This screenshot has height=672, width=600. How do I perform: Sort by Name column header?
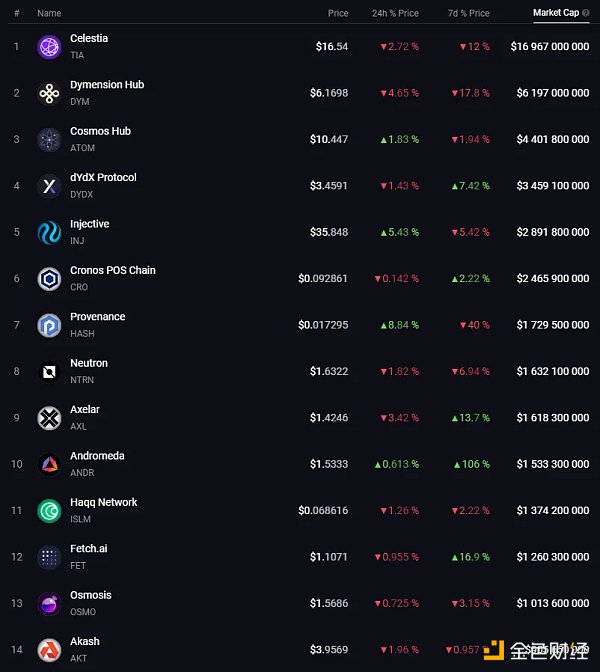pyautogui.click(x=49, y=13)
